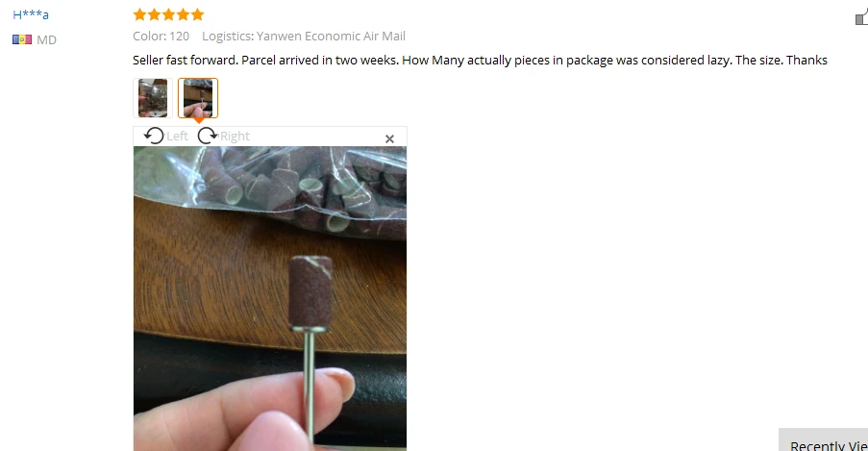Click the first orange star of the rating
Viewport: 868px width, 451px height.
coord(140,14)
